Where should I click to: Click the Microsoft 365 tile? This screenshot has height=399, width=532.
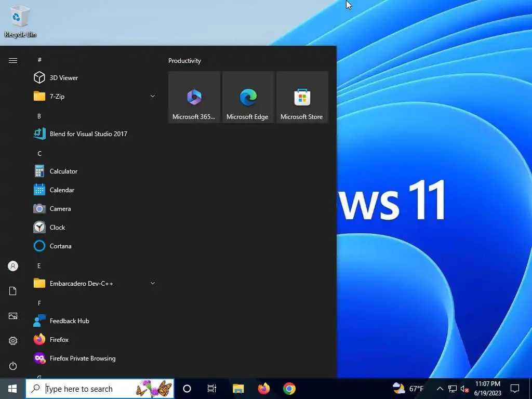point(194,97)
